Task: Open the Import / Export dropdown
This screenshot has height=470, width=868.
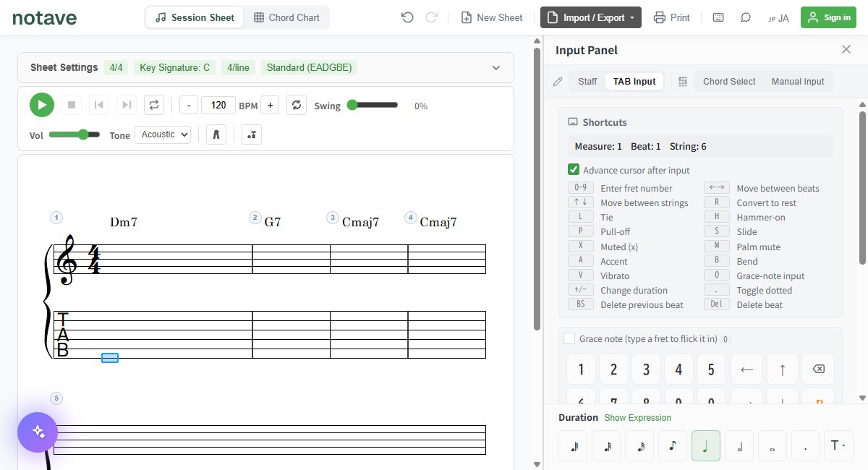Action: pyautogui.click(x=591, y=17)
